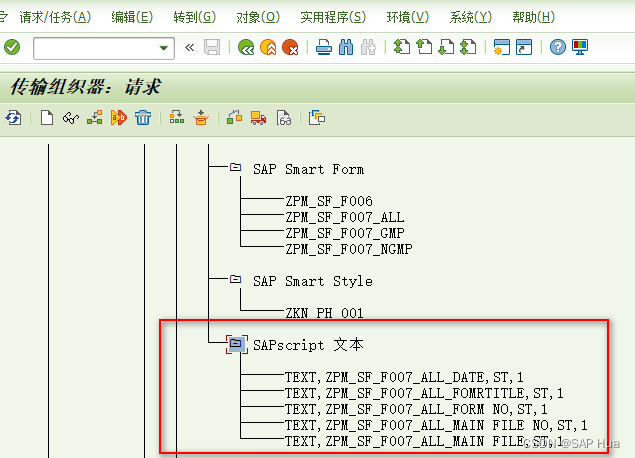Viewport: 635px width, 458px height.
Task: Select tree entry ZPM_SF_F007_NGMP
Action: coord(349,249)
